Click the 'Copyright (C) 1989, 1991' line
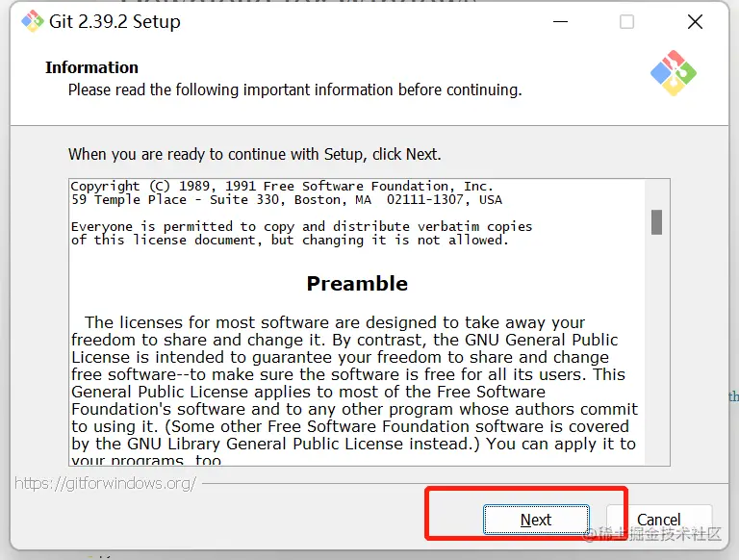Viewport: 739px width, 560px height. coord(282,187)
